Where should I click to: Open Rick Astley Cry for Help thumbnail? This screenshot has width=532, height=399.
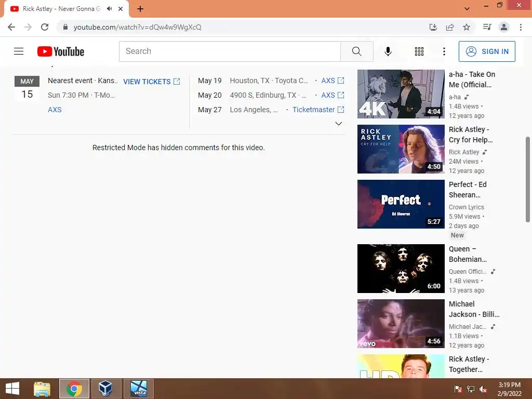click(x=401, y=149)
